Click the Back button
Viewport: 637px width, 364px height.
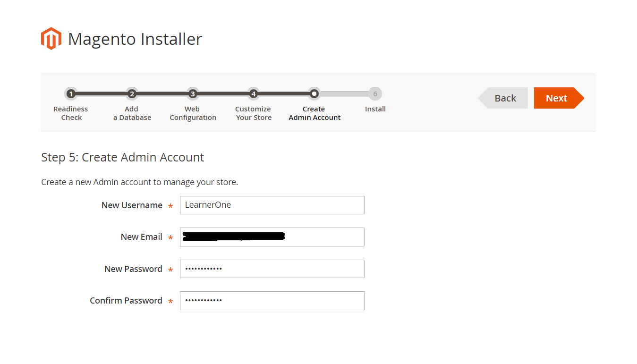[x=503, y=98]
